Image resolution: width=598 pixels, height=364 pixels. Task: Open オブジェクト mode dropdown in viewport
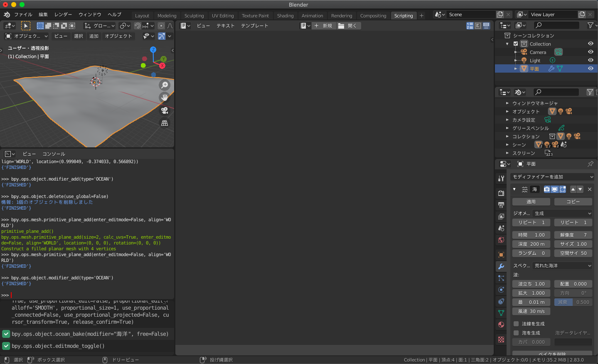[x=26, y=36]
